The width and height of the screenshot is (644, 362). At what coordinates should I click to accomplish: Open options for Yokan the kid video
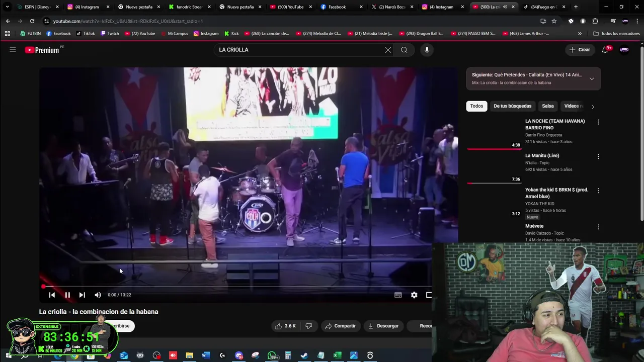(598, 191)
